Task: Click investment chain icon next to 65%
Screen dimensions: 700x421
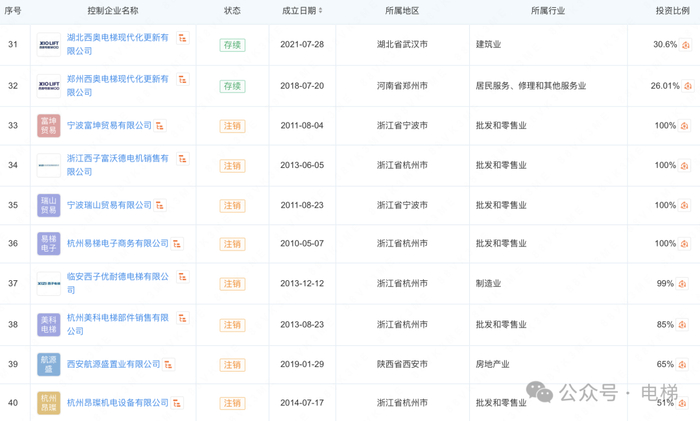Action: coord(682,365)
